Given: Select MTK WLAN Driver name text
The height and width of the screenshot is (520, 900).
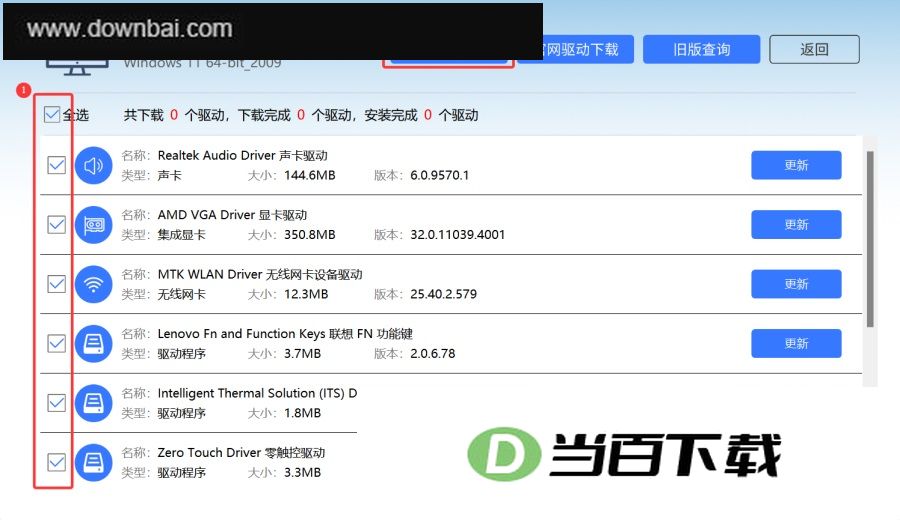Looking at the screenshot, I should click(260, 274).
